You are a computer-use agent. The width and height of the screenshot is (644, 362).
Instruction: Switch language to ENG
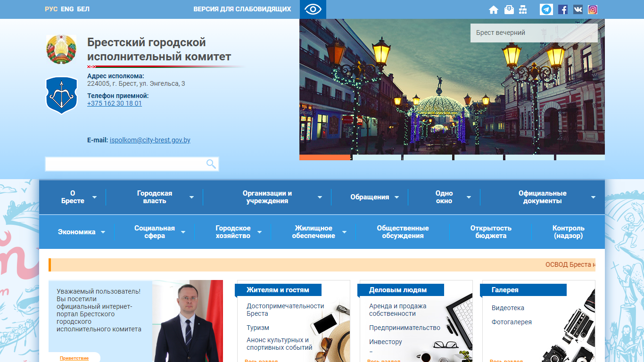point(67,9)
